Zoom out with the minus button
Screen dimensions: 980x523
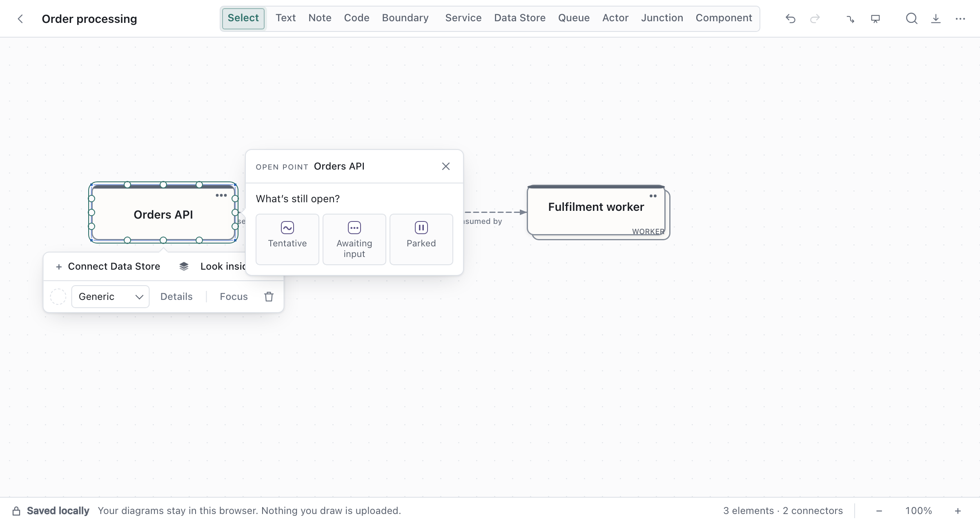(879, 511)
